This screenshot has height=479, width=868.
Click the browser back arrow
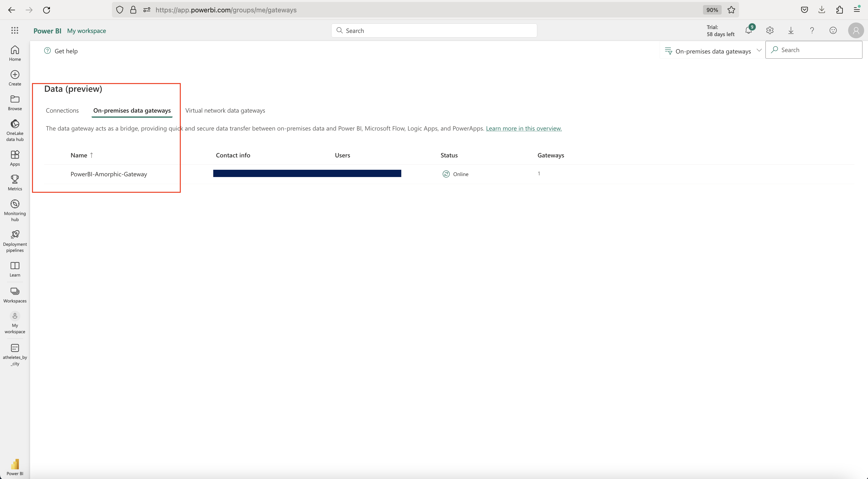11,10
